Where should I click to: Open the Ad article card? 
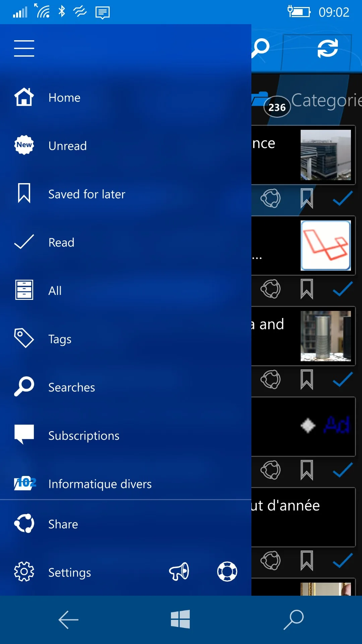coord(303,427)
